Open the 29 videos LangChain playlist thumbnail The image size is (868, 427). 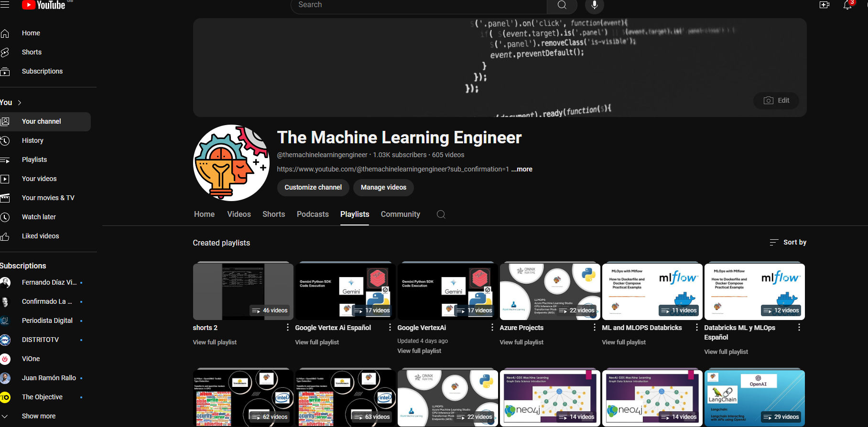click(754, 398)
